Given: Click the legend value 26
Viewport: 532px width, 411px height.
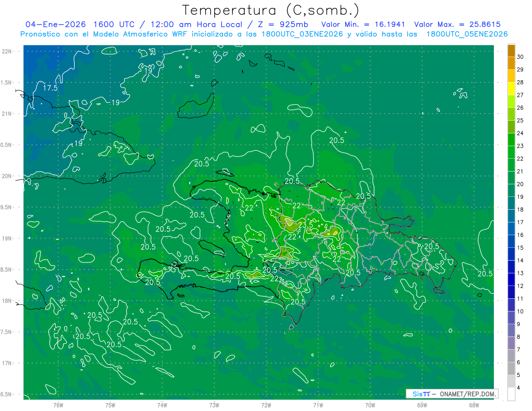Looking at the screenshot, I should (x=520, y=108).
